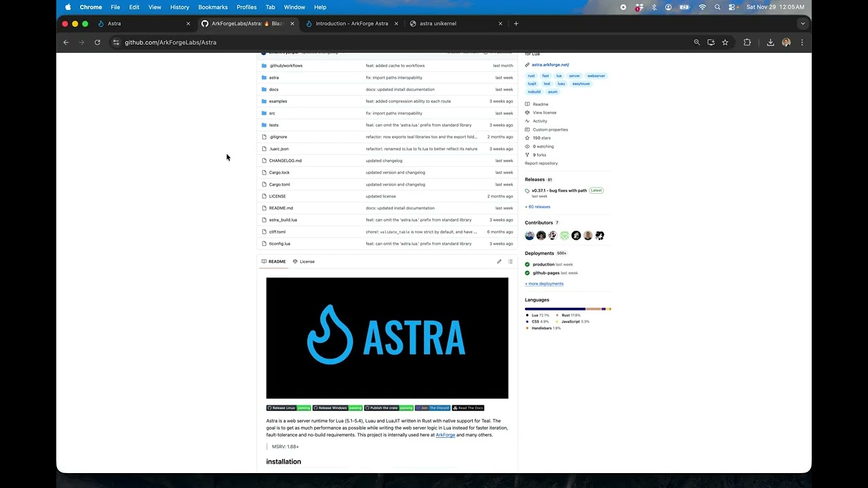Click the first contributor avatar
Image resolution: width=868 pixels, height=488 pixels.
click(x=530, y=235)
